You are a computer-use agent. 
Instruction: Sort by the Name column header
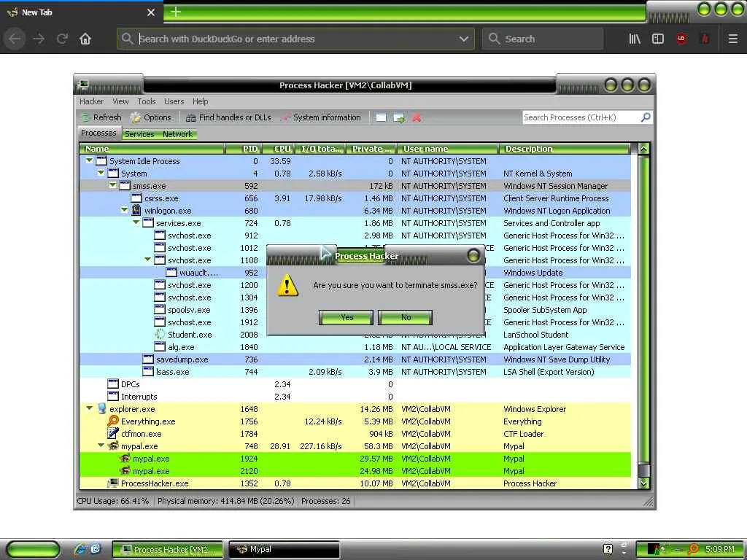click(152, 149)
